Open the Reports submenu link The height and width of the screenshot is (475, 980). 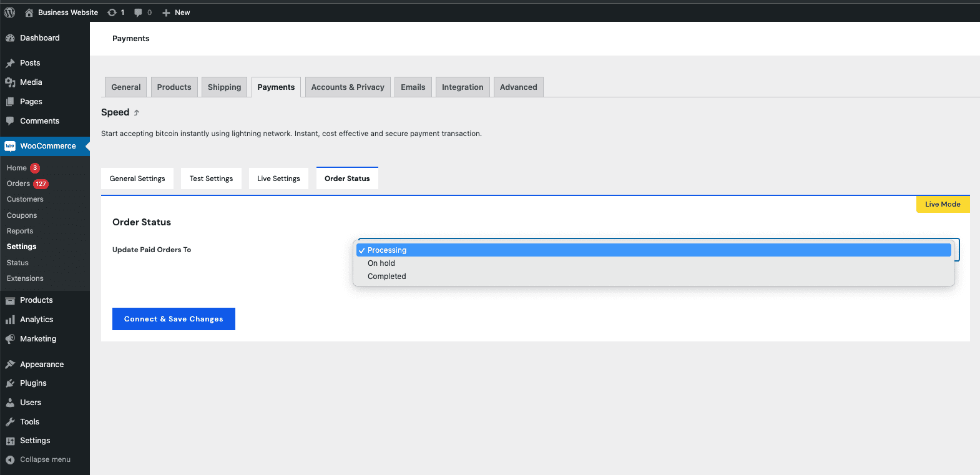20,231
